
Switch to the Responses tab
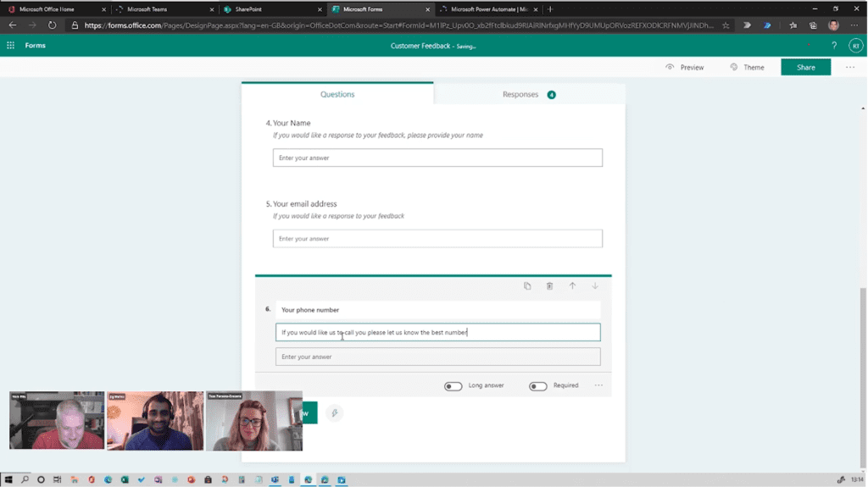point(529,94)
